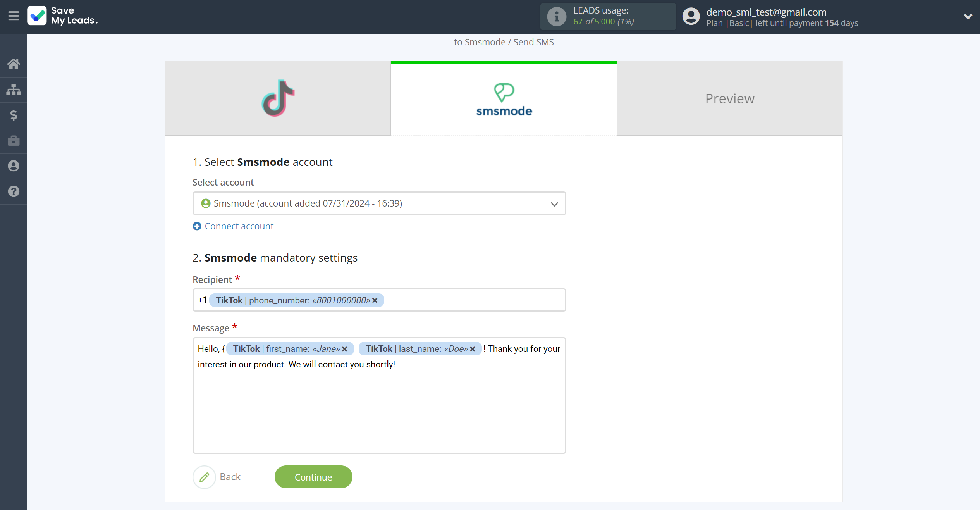Switch to the Smsmode tab
The width and height of the screenshot is (980, 510).
(504, 98)
